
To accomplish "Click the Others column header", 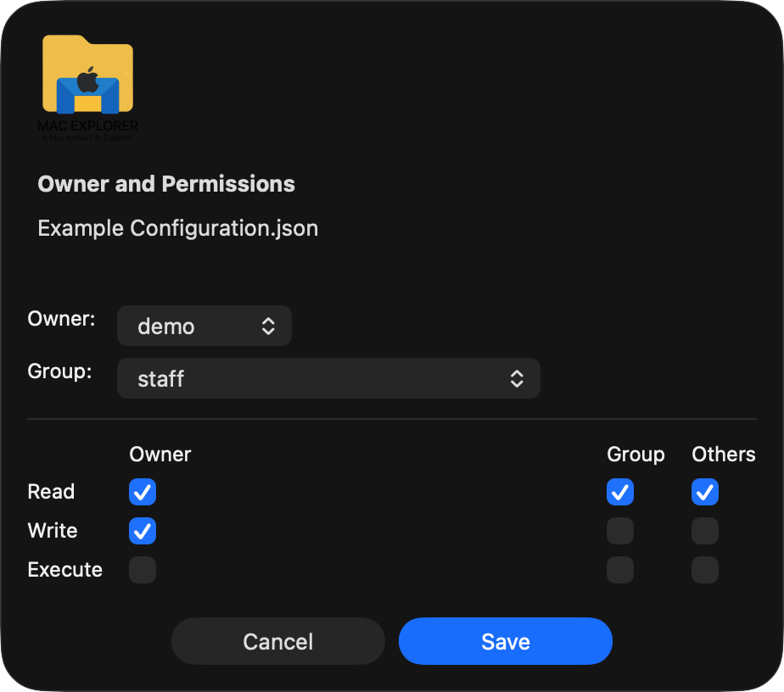I will 724,455.
